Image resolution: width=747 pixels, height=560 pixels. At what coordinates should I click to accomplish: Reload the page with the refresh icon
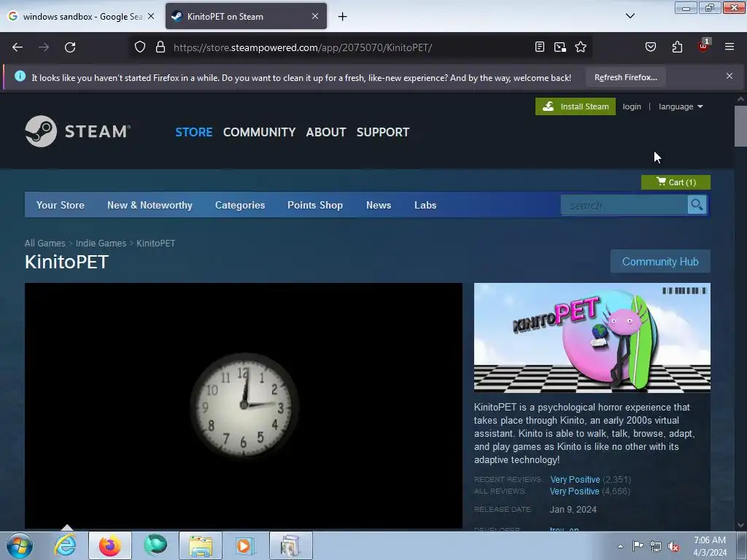70,47
